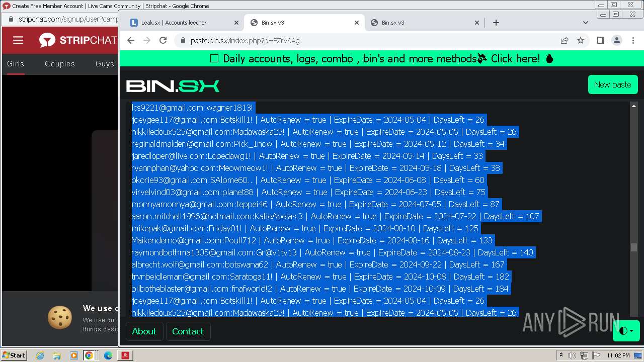Share this page icon in address bar

click(x=565, y=41)
